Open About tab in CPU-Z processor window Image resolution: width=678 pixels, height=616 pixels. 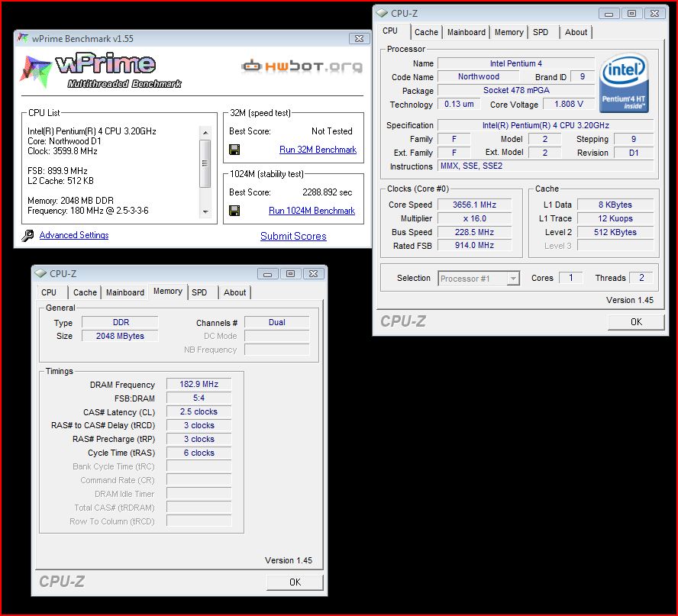576,32
